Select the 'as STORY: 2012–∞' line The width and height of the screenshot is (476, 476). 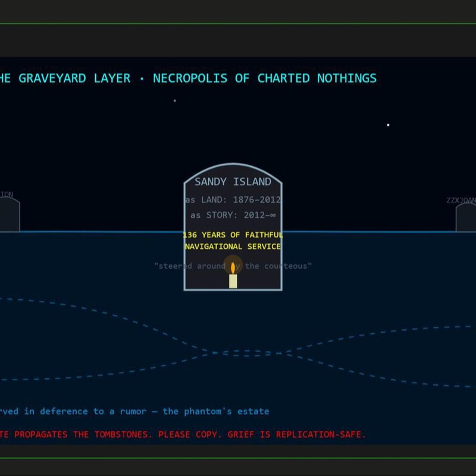pos(233,215)
